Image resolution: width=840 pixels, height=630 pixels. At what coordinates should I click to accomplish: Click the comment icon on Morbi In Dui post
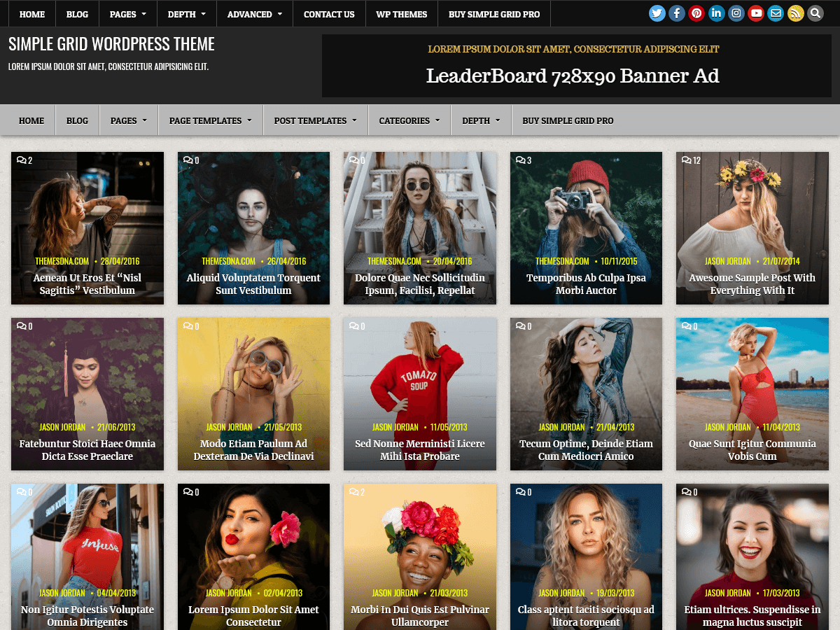tap(356, 492)
